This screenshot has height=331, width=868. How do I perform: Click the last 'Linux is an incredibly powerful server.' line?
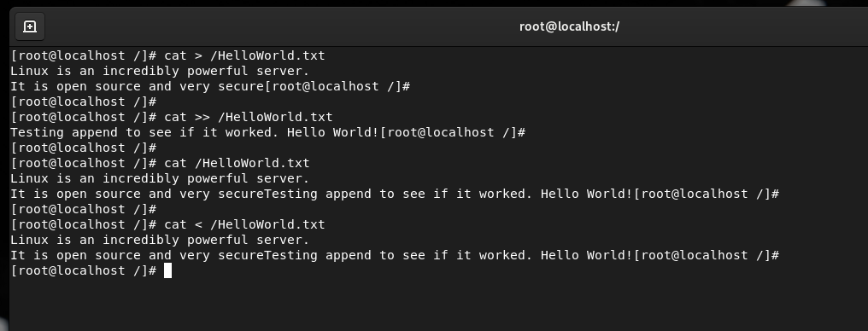point(160,240)
